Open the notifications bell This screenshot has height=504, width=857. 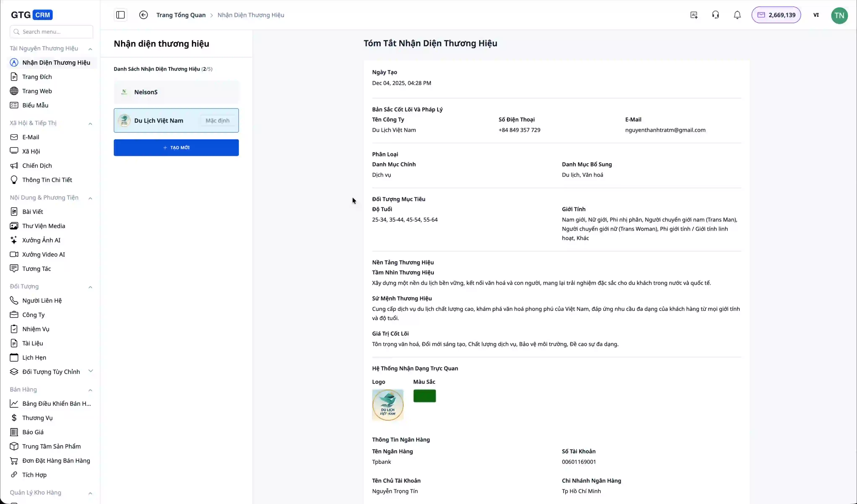(x=737, y=15)
